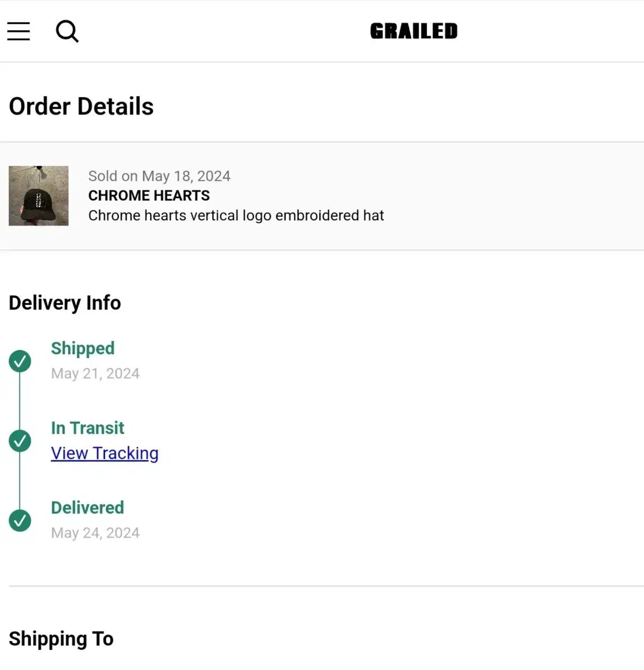This screenshot has height=670, width=644.
Task: Click the Order Details heading
Action: click(x=81, y=106)
